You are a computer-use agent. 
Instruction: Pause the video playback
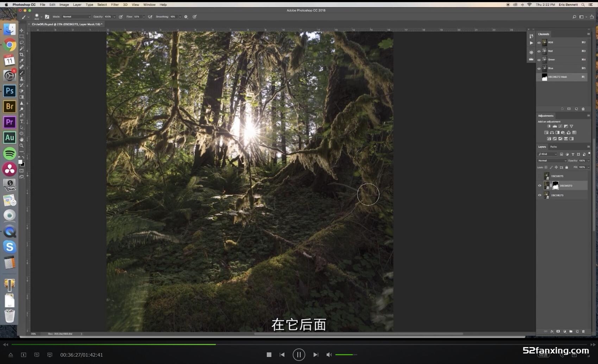coord(299,355)
